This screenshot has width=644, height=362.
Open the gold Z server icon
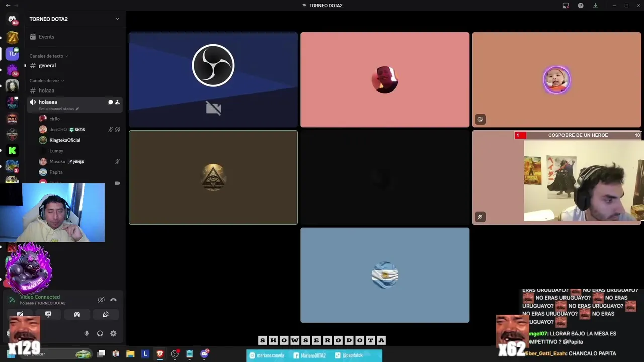12,37
